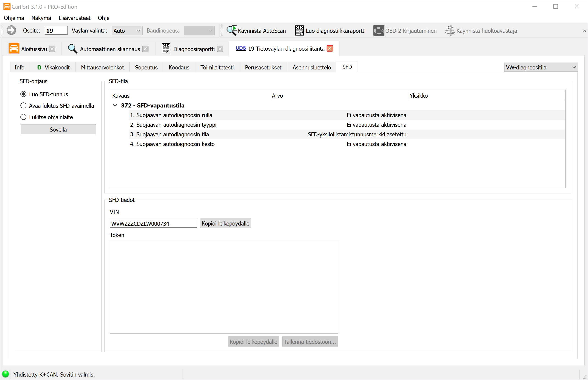Click the OBD-2 Kirjautuminen engine icon
588x380 pixels.
(378, 31)
